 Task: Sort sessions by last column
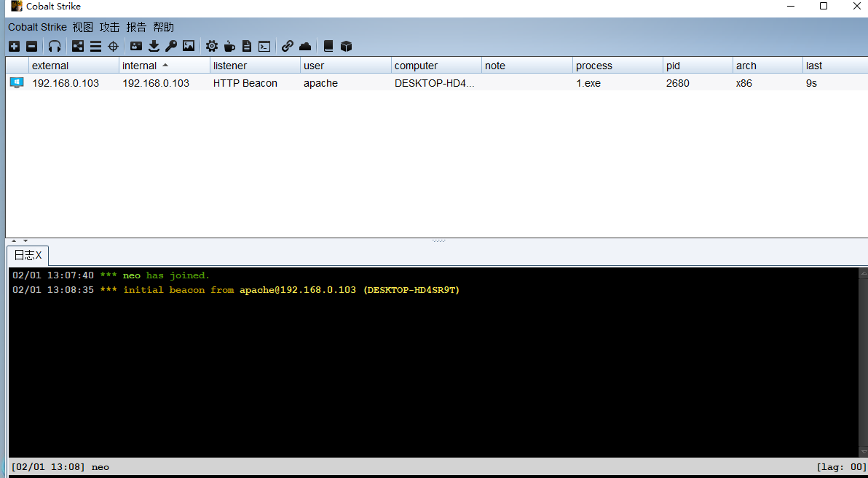pos(835,66)
